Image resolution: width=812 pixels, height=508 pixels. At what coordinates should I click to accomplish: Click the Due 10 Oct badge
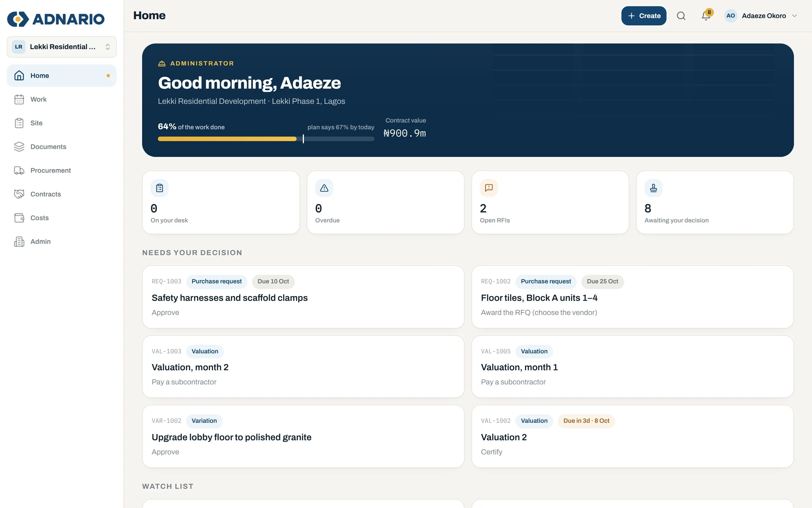coord(273,282)
